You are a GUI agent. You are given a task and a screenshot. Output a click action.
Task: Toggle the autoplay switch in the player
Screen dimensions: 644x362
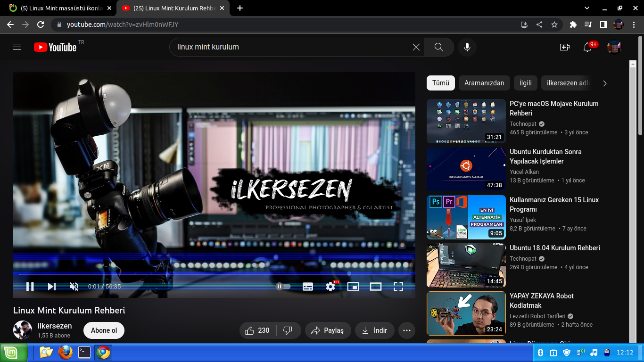(283, 286)
